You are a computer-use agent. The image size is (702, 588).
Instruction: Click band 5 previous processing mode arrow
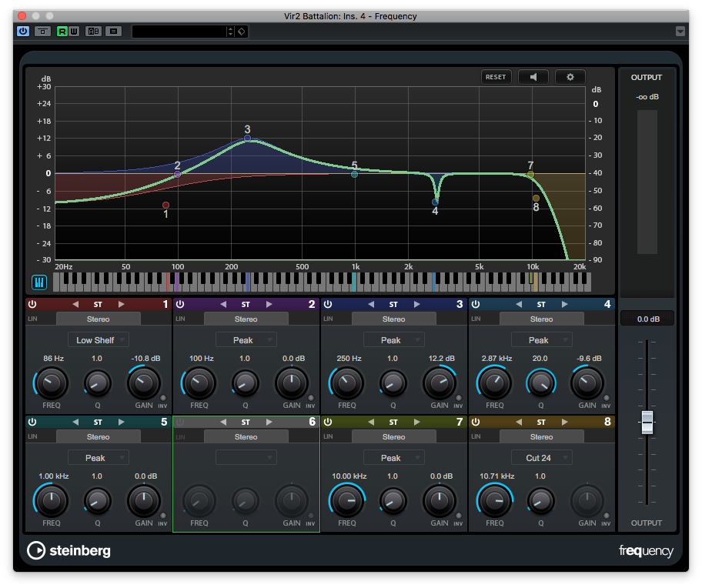coord(75,422)
